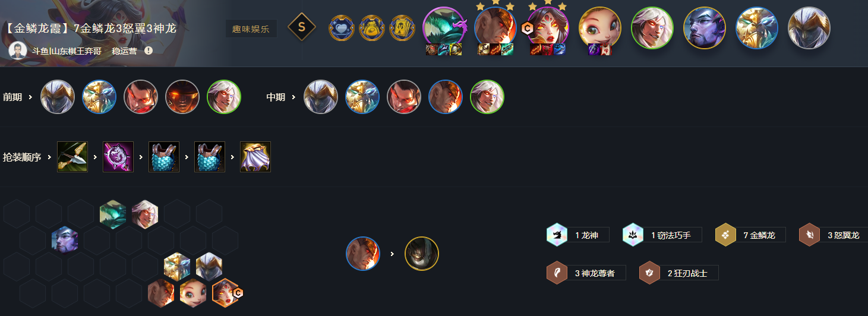Click the blue heart augment icon

[342, 28]
